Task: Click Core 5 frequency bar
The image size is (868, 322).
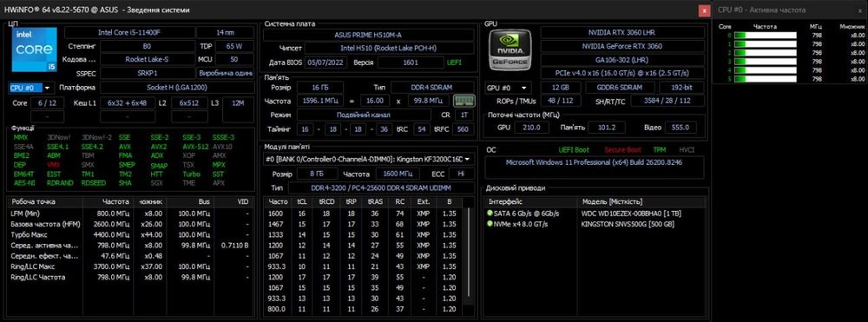Action: pyautogui.click(x=765, y=80)
